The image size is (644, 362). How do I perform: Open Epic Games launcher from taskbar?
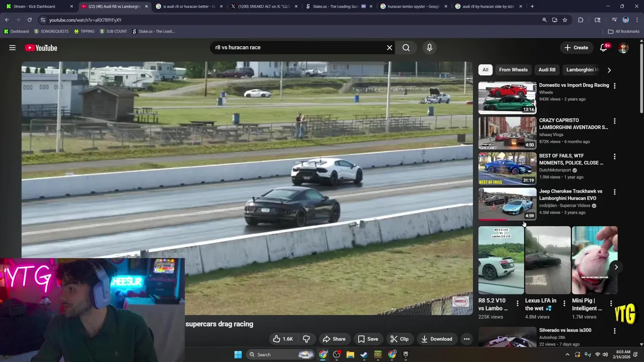(x=405, y=354)
